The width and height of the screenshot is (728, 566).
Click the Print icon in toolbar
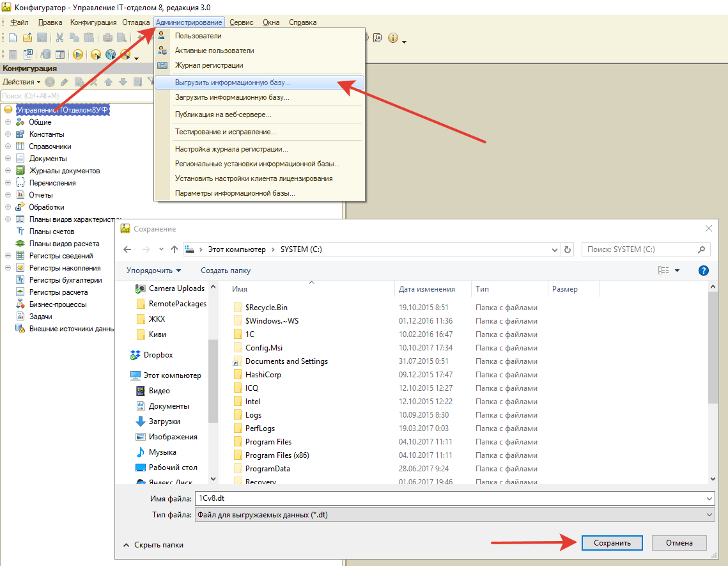(x=107, y=38)
